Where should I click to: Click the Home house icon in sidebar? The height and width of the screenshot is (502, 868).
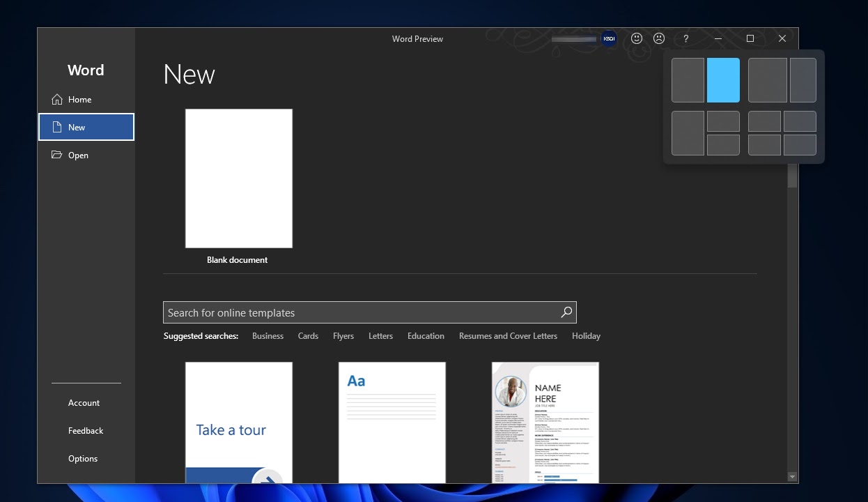pos(57,100)
